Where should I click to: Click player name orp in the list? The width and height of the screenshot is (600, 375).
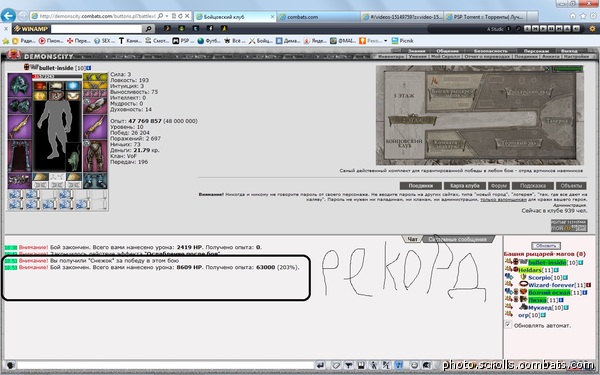tap(523, 315)
